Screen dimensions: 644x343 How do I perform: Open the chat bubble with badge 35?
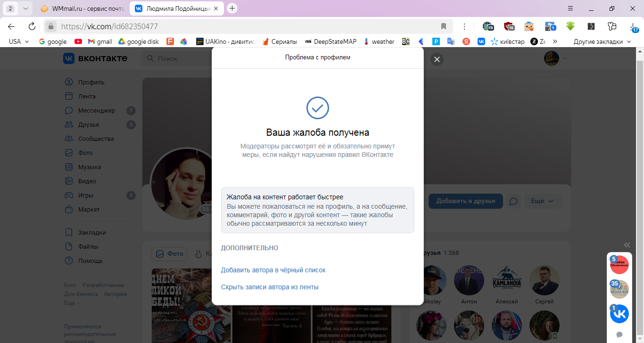tap(619, 289)
